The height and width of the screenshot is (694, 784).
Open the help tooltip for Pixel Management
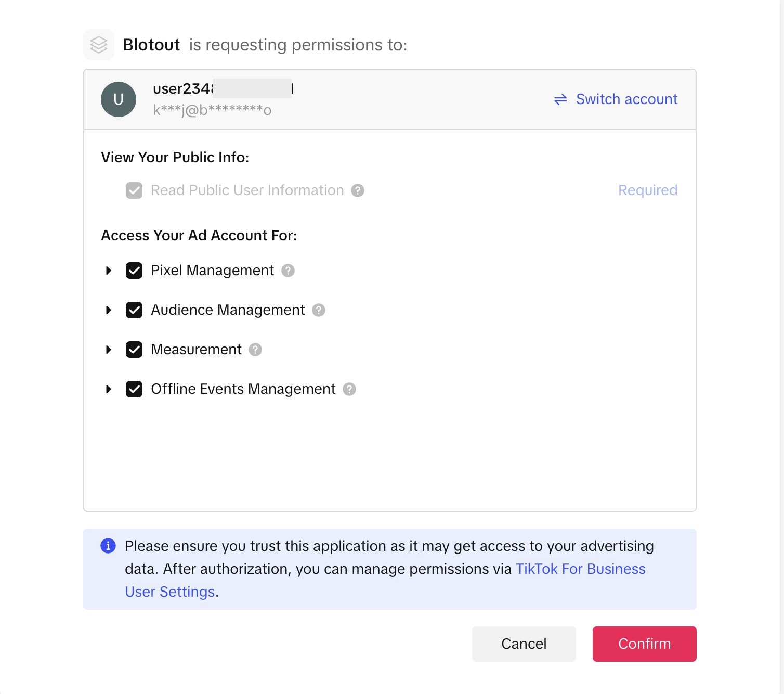[288, 271]
